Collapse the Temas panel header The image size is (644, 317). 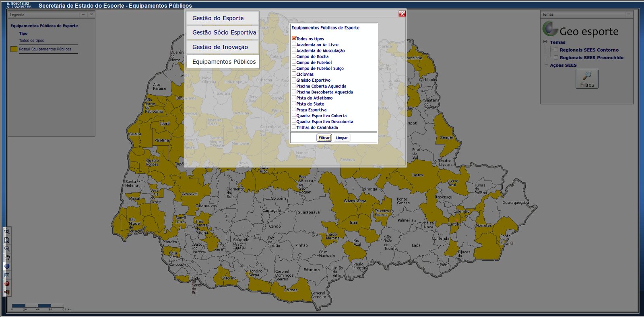(628, 14)
